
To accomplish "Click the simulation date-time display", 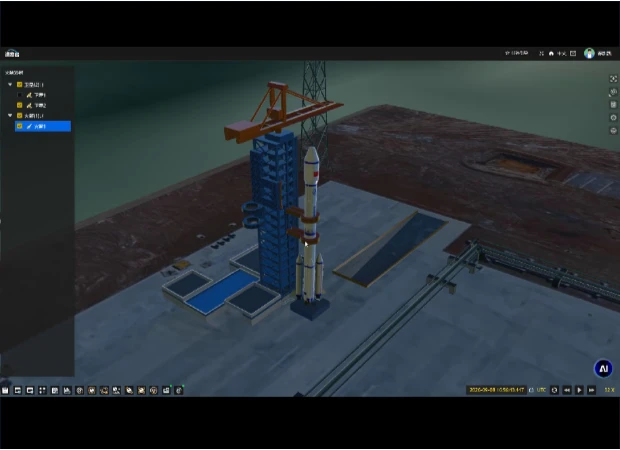I will point(496,390).
